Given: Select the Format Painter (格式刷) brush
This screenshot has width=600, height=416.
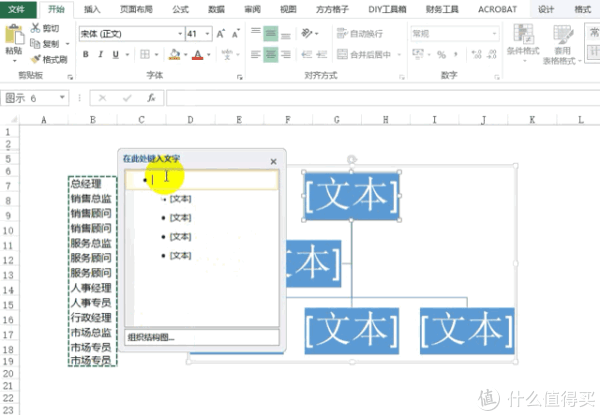Looking at the screenshot, I should pyautogui.click(x=36, y=59).
